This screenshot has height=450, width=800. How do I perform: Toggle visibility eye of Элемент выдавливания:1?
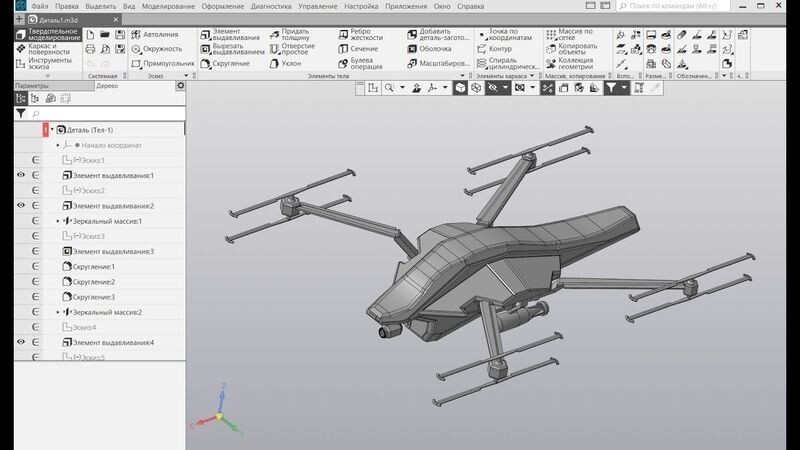point(21,175)
